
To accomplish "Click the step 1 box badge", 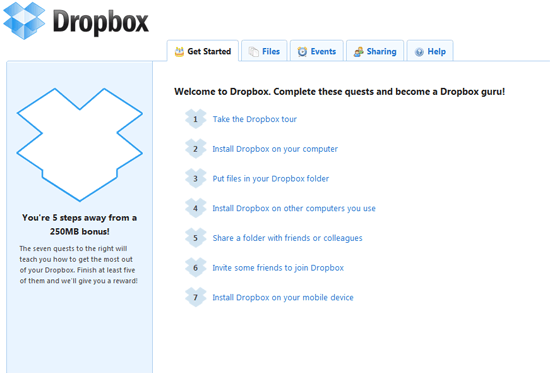I will click(x=195, y=119).
